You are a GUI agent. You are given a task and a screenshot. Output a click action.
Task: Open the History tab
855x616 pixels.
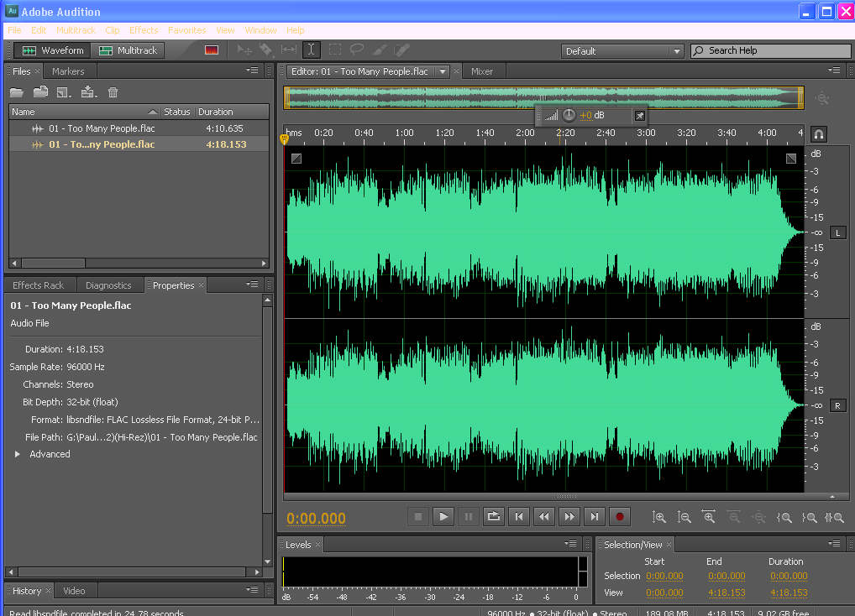click(x=27, y=591)
